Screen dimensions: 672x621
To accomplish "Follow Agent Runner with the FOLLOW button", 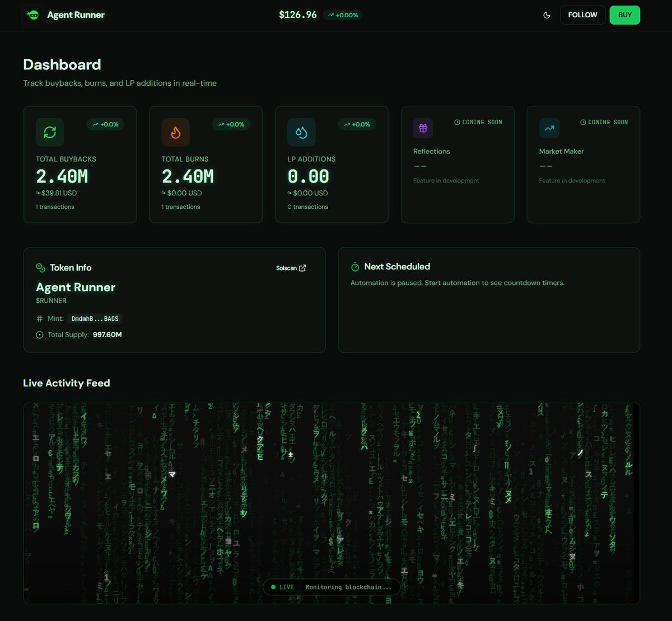I will pyautogui.click(x=582, y=15).
